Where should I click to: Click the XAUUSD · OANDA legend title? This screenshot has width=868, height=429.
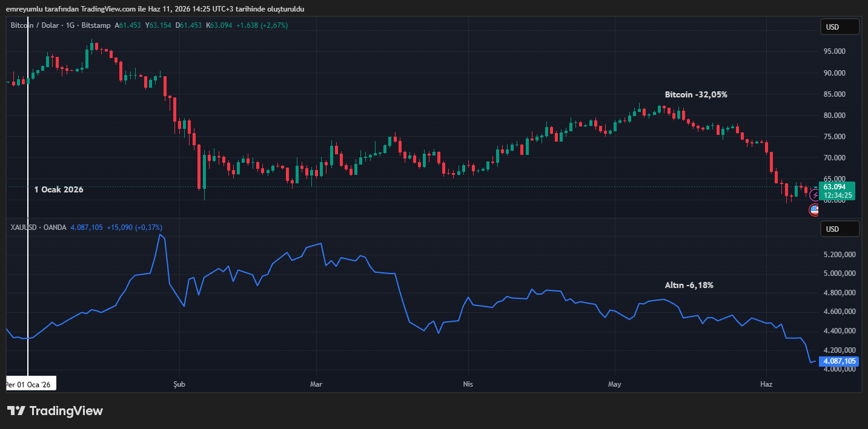pyautogui.click(x=38, y=227)
